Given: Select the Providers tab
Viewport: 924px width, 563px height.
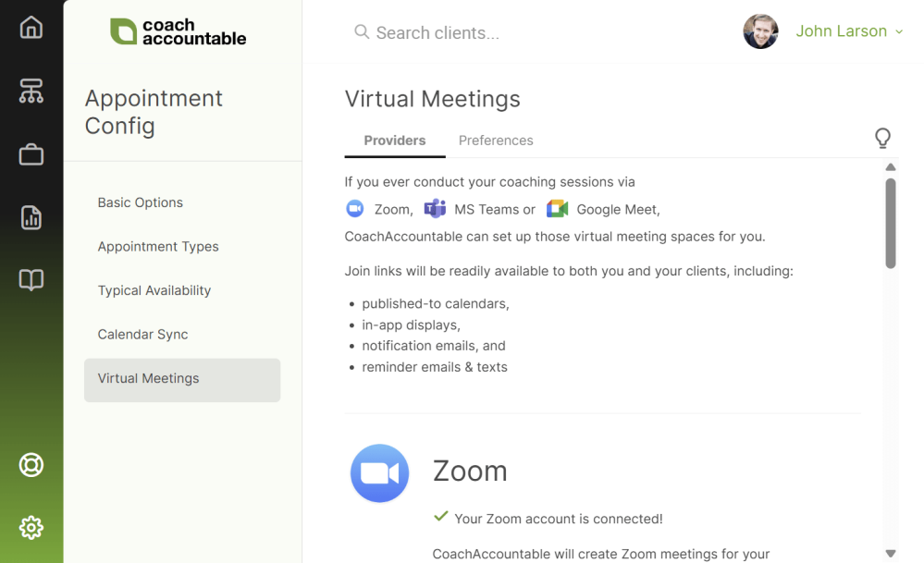Looking at the screenshot, I should [394, 140].
